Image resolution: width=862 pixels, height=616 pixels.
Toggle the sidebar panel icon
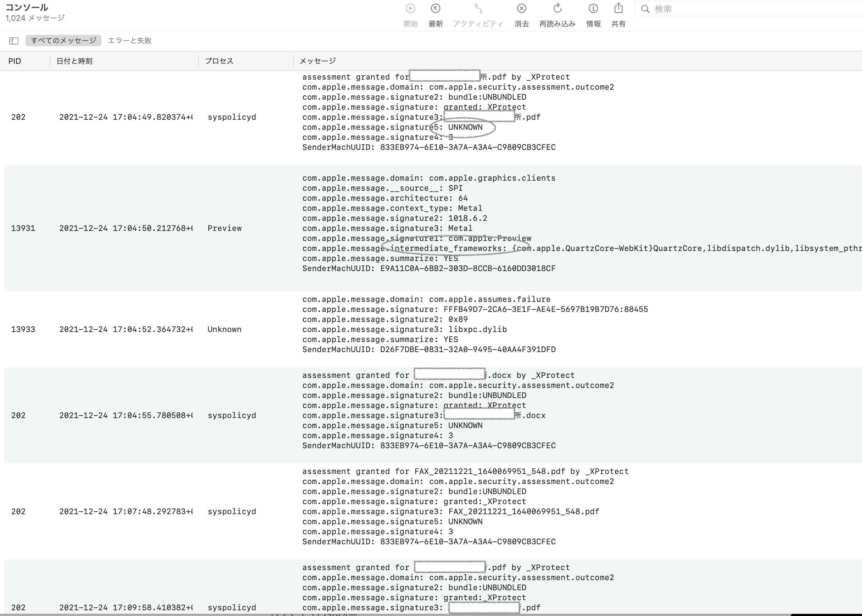tap(14, 41)
